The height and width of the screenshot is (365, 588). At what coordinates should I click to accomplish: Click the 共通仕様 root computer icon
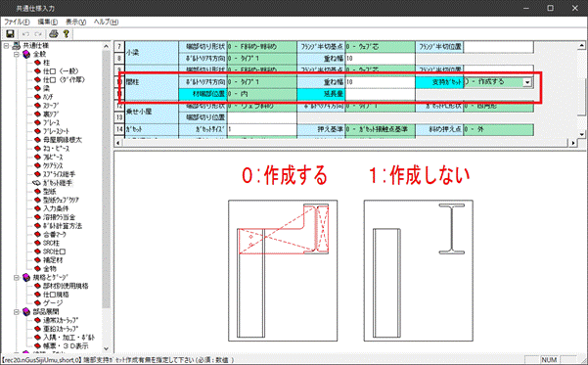[x=16, y=46]
